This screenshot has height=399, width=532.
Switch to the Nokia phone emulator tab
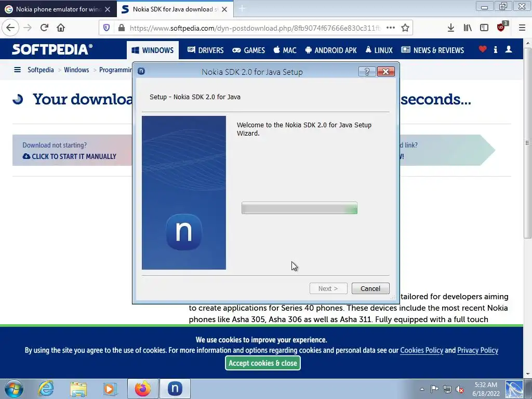click(58, 9)
